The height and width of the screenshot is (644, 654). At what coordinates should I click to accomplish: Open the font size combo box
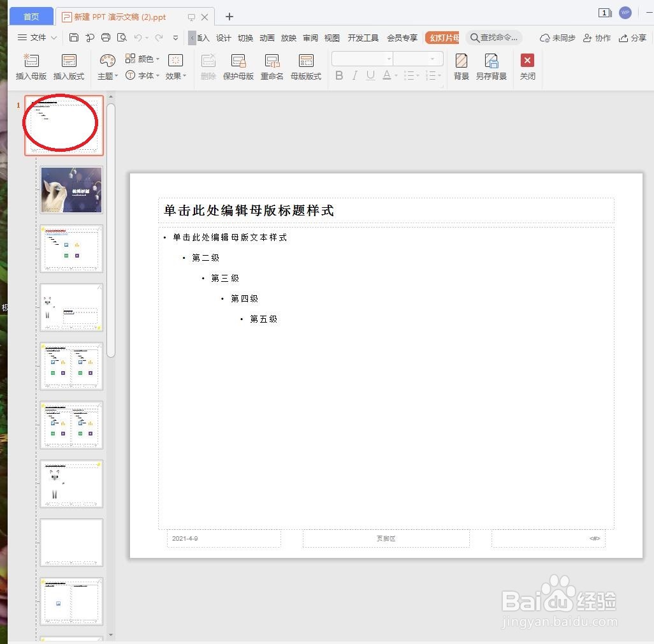pyautogui.click(x=418, y=59)
